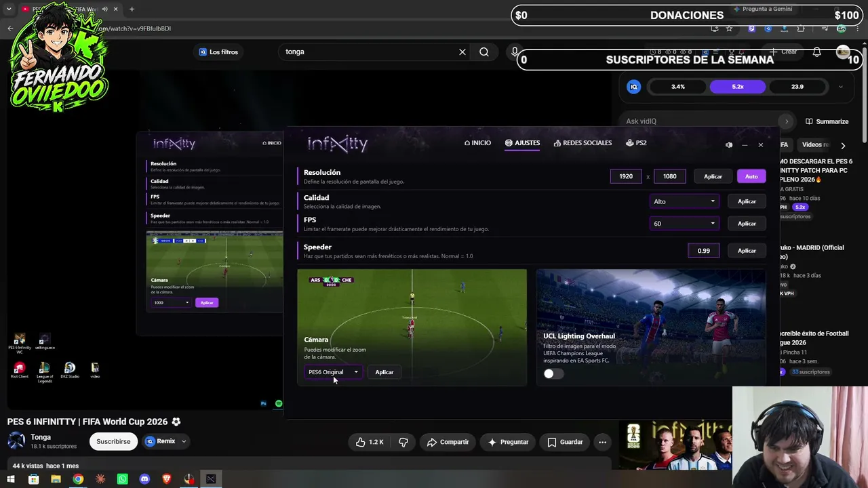This screenshot has width=868, height=488.
Task: Click the browser back arrow
Action: (x=10, y=28)
